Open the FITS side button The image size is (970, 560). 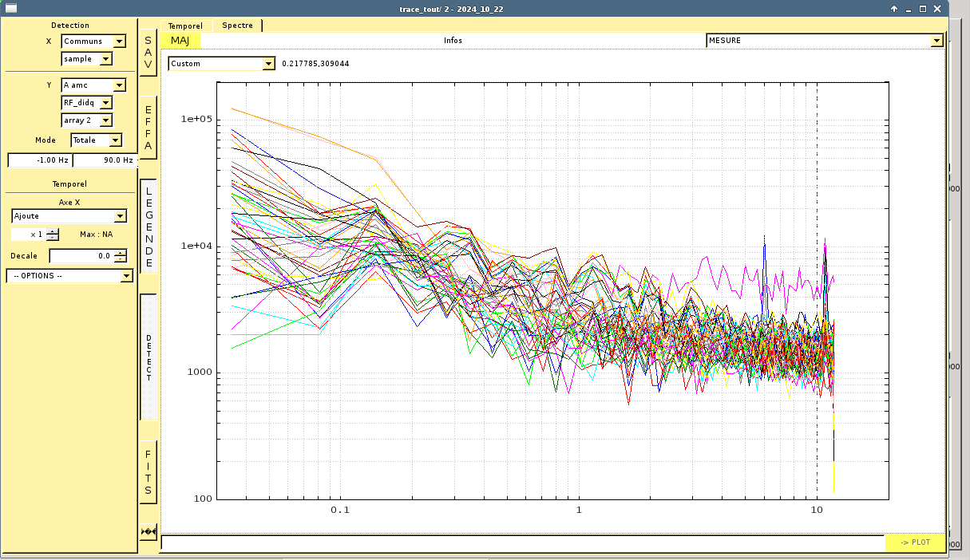click(x=148, y=472)
